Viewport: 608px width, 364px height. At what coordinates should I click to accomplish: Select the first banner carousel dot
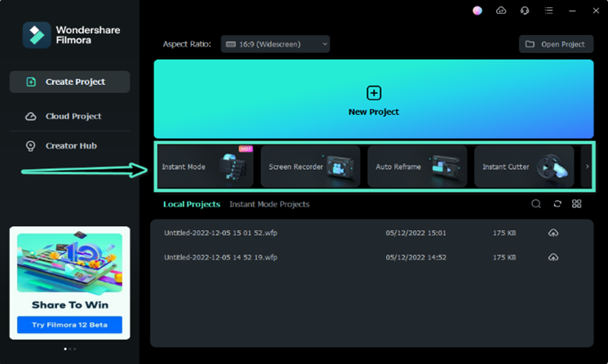(x=65, y=348)
